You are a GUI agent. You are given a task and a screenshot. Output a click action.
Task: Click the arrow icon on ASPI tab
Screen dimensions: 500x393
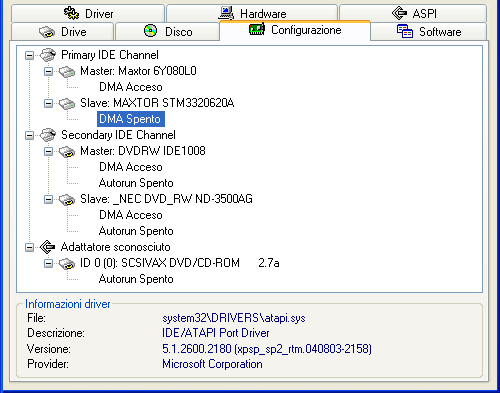(399, 13)
